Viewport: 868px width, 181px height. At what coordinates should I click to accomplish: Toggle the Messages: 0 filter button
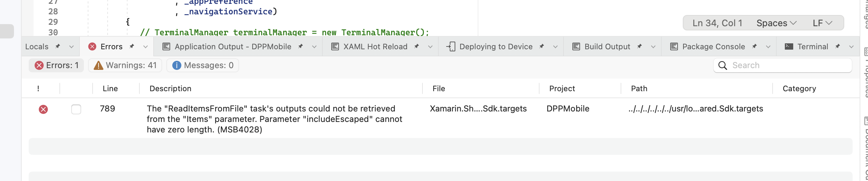click(203, 65)
